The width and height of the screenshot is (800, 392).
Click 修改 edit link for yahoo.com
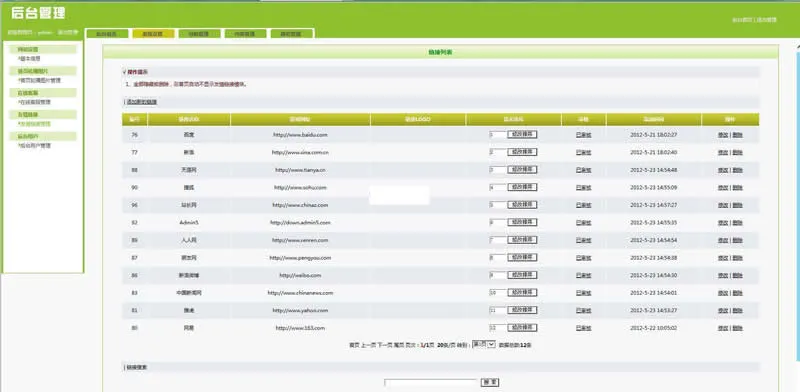[x=722, y=310]
